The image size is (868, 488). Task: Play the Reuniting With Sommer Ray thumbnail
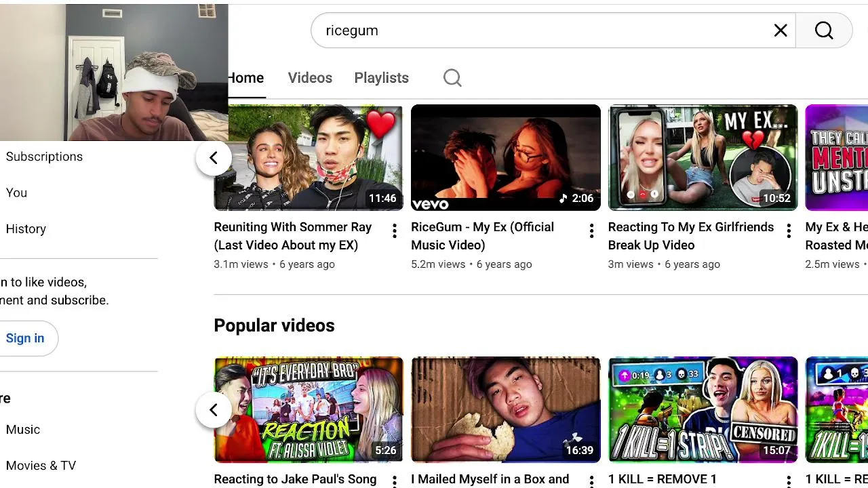pos(309,157)
